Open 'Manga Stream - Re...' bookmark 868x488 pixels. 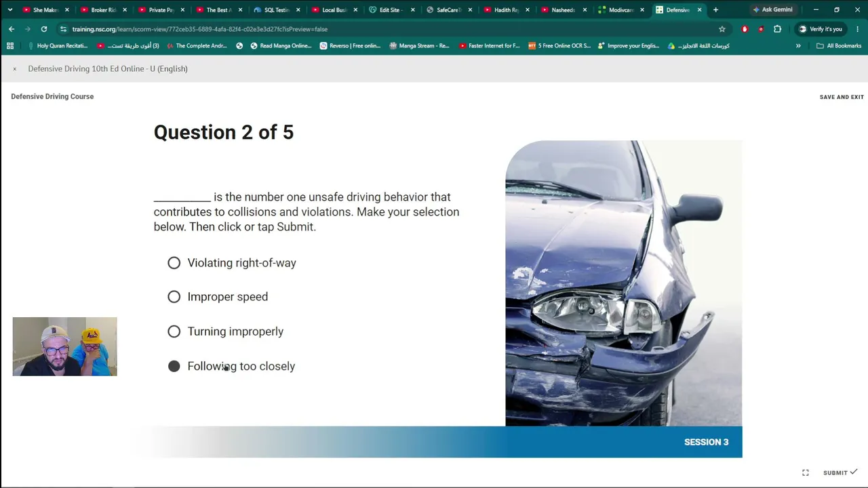(419, 46)
